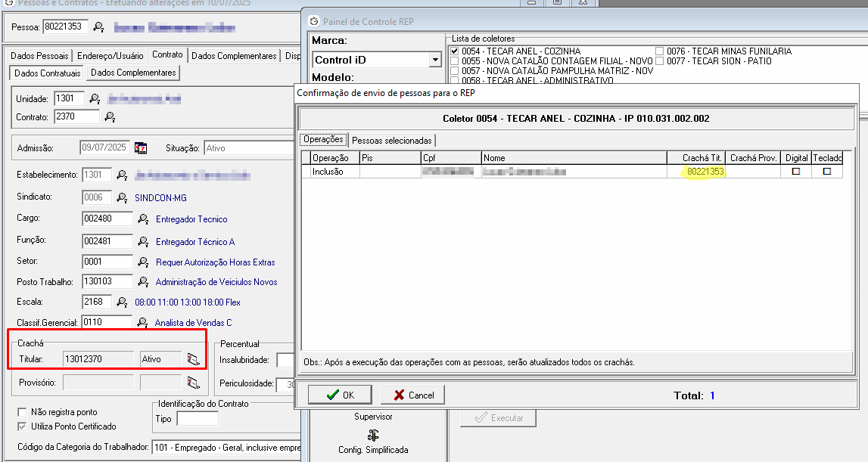Screen dimensions: 868x462
Task: Open the Endereço/Usuário tab
Action: click(x=110, y=56)
